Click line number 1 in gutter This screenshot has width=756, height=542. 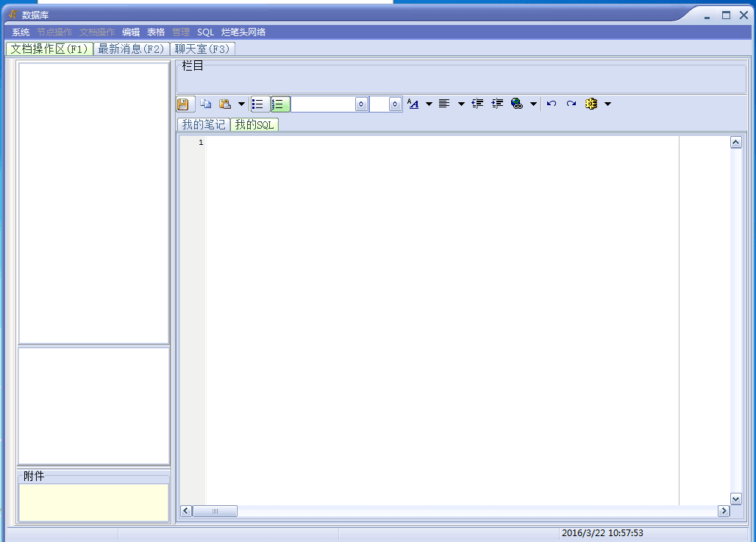201,142
